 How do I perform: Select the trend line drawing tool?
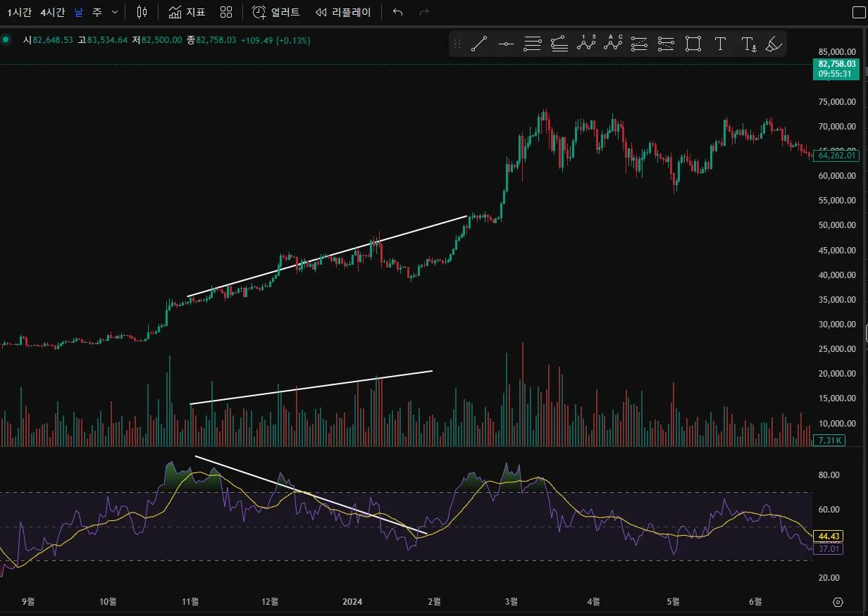pos(479,44)
